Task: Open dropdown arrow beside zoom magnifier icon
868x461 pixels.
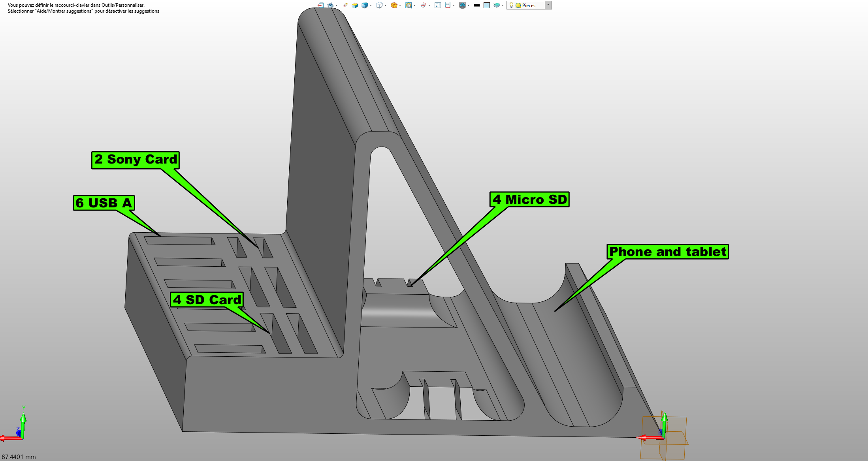Action: [414, 5]
